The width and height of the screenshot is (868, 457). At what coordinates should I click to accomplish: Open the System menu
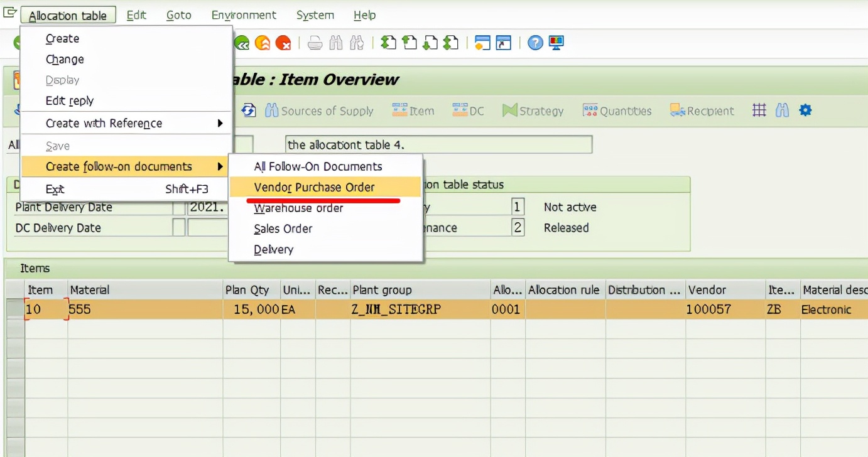pos(315,15)
